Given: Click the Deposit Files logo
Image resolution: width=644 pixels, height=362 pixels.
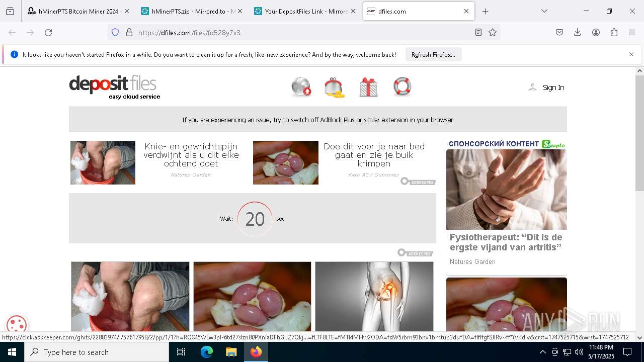Looking at the screenshot, I should click(115, 87).
